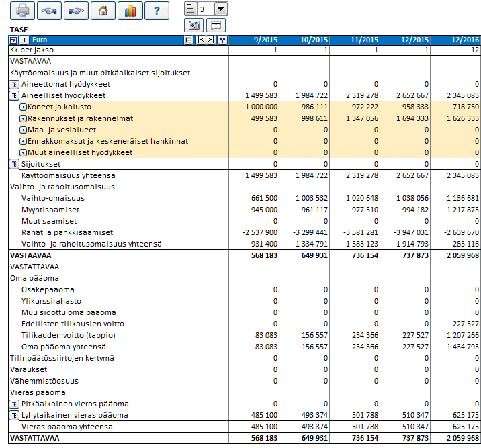This screenshot has width=481, height=448.
Task: Click the Rahat ja pankkisaamiset value -2 537 900
Action: click(x=260, y=233)
